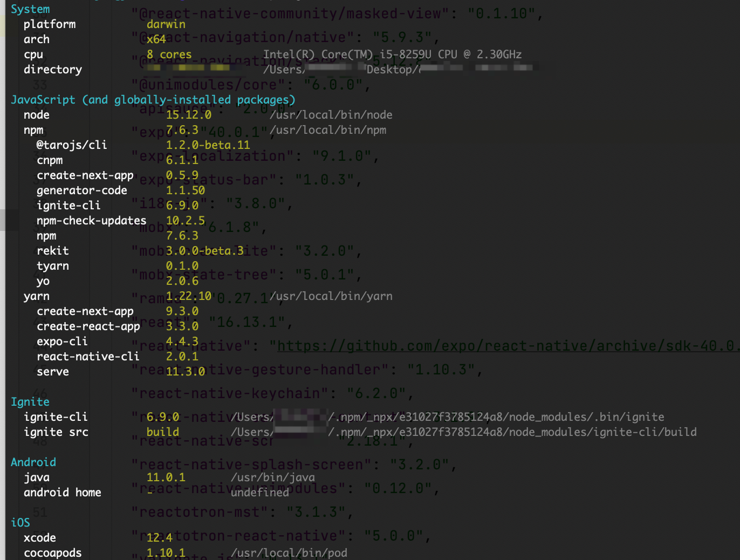Select the "node" entry under JavaScript
The width and height of the screenshot is (740, 560).
pos(37,114)
